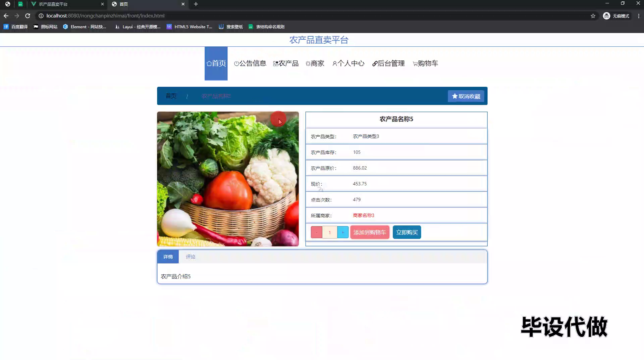Screen dimensions: 644x360
Task: Reload the page with refresh icon
Action: click(28, 16)
